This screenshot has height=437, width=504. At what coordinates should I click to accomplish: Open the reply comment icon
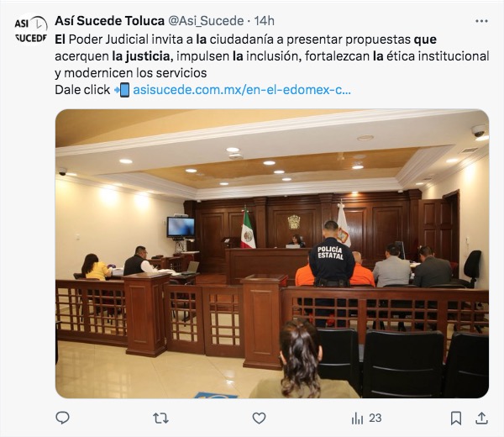62,418
